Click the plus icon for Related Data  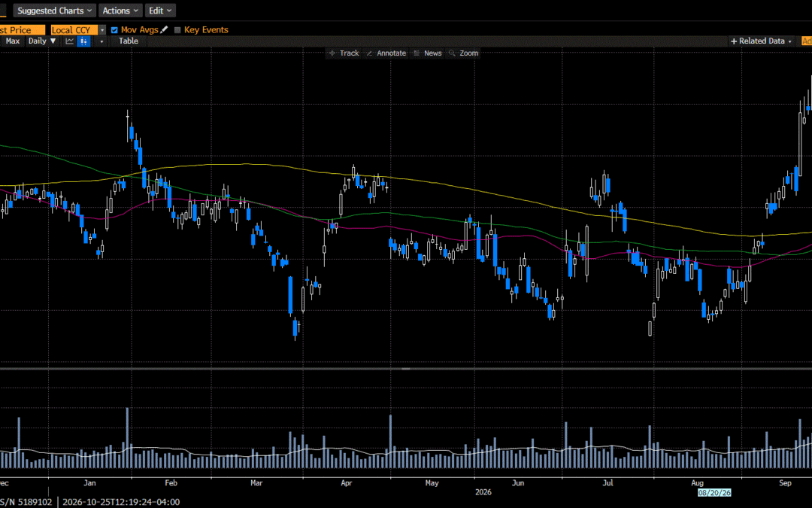click(734, 41)
